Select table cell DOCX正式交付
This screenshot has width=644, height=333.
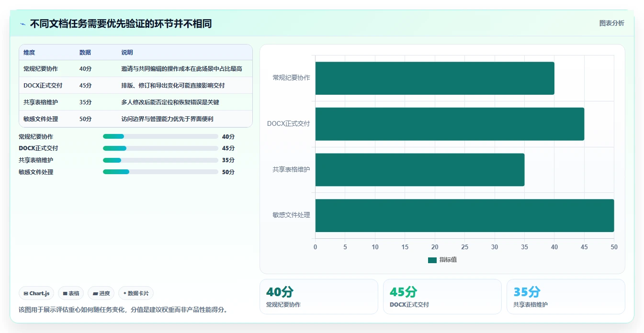pyautogui.click(x=43, y=86)
